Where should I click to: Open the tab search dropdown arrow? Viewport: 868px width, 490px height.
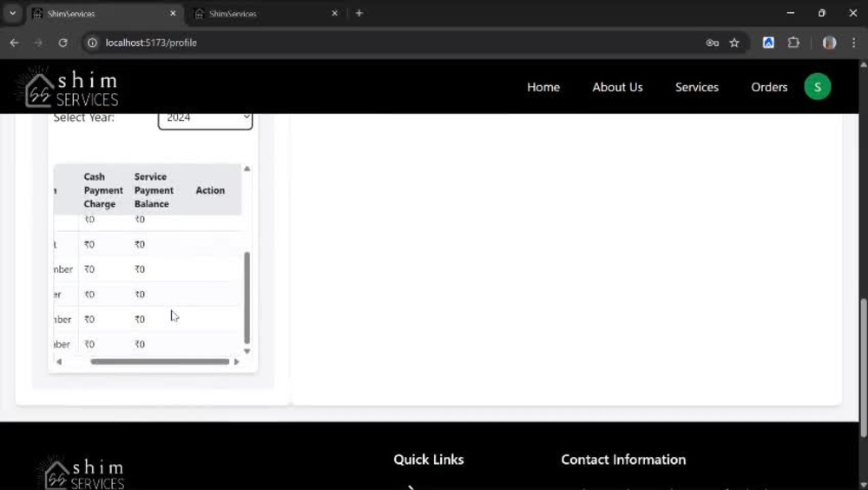(x=12, y=13)
